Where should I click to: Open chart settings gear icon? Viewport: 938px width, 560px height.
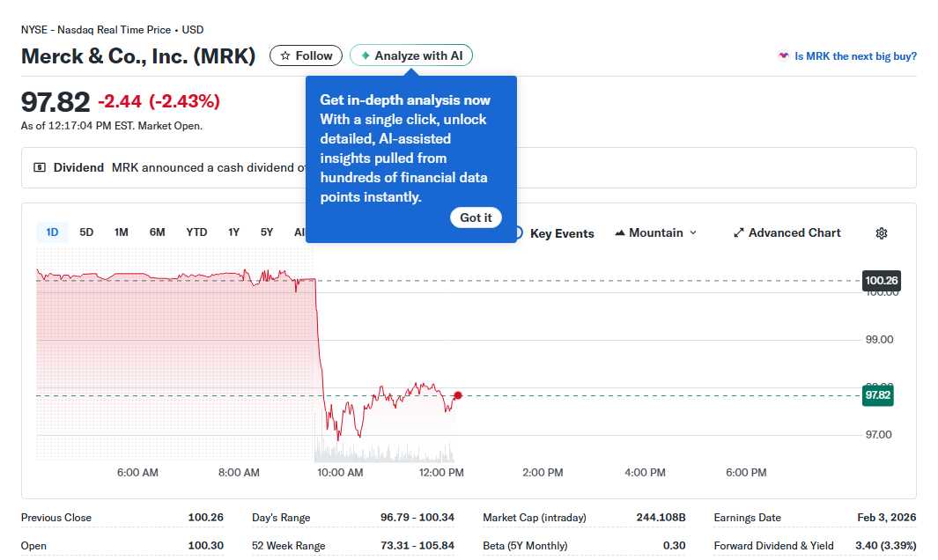point(881,233)
